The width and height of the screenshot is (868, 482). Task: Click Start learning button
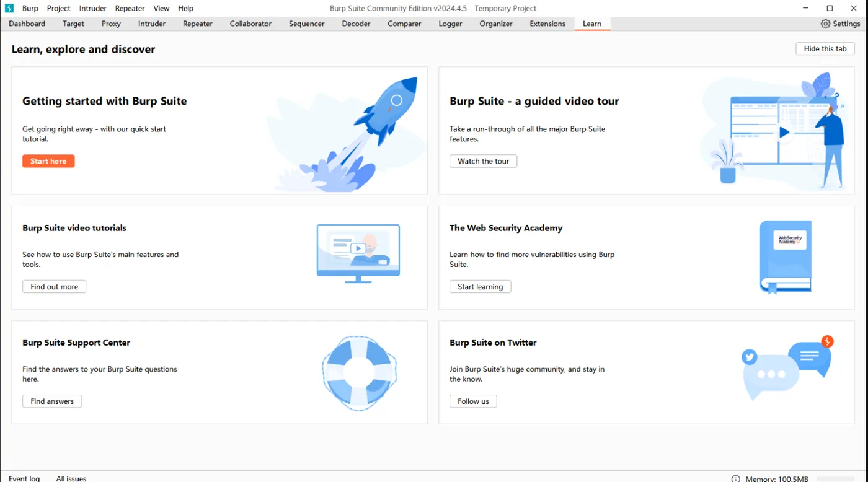480,287
